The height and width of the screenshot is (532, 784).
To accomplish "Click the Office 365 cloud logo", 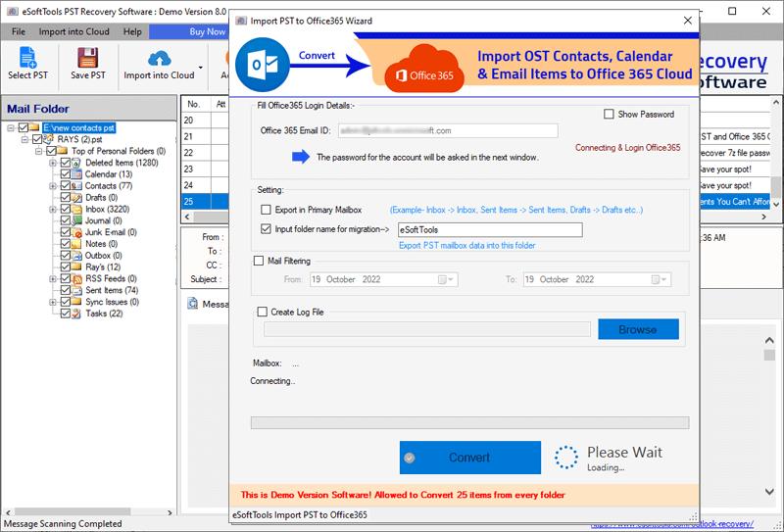I will coord(424,69).
